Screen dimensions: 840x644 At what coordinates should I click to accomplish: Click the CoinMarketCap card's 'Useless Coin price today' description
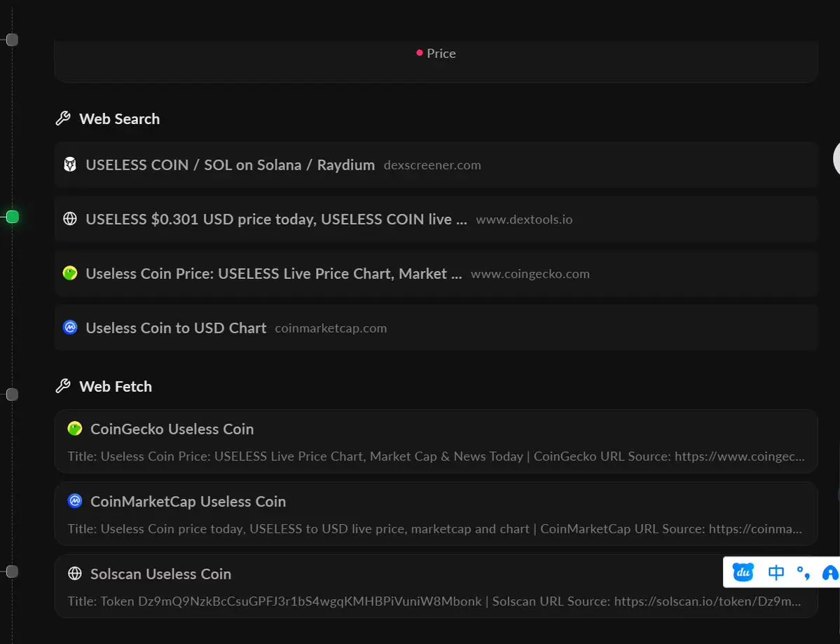[435, 528]
